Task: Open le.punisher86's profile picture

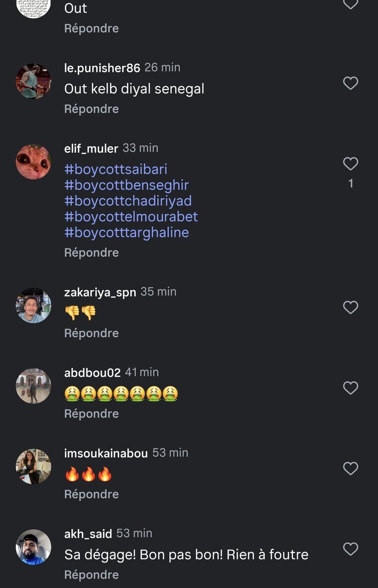Action: (x=33, y=81)
